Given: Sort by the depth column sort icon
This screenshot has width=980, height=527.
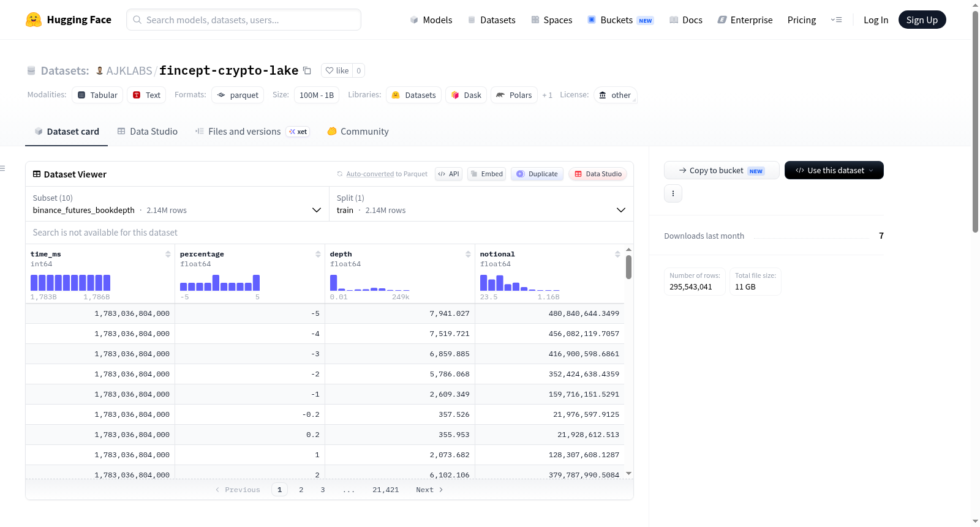Looking at the screenshot, I should [468, 254].
